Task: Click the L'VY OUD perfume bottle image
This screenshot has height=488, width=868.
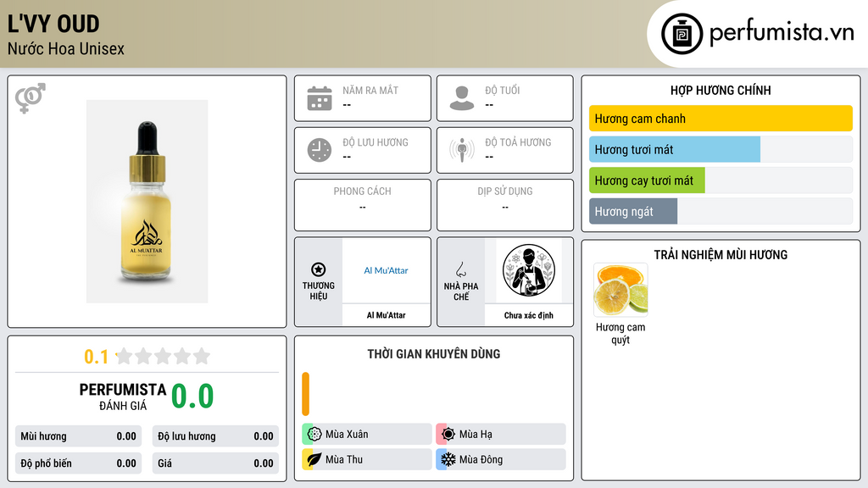Action: pos(147,202)
